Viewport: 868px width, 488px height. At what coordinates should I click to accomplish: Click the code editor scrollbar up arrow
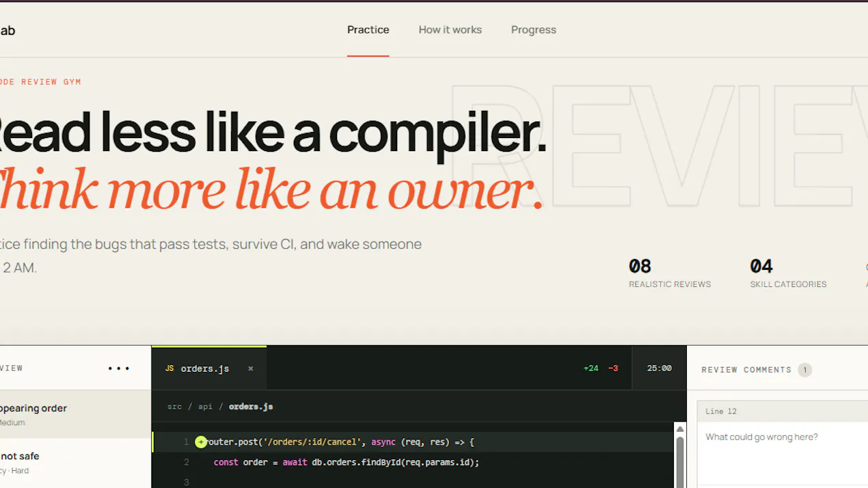680,429
